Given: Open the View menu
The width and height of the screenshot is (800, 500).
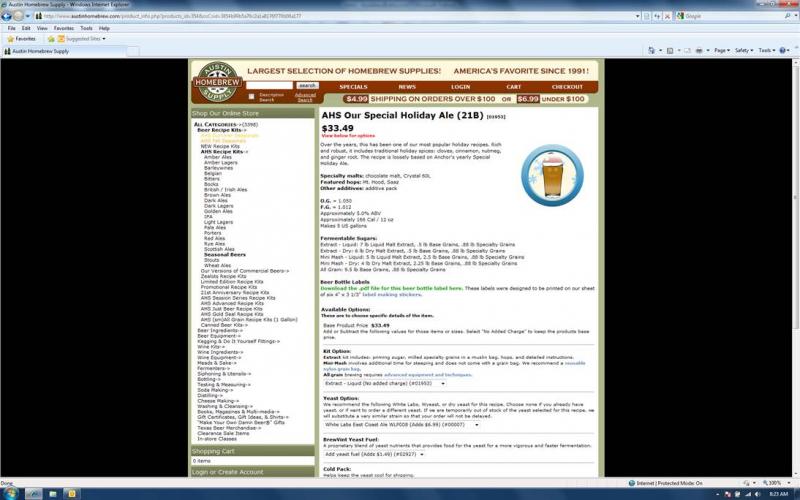Looking at the screenshot, I should [42, 29].
